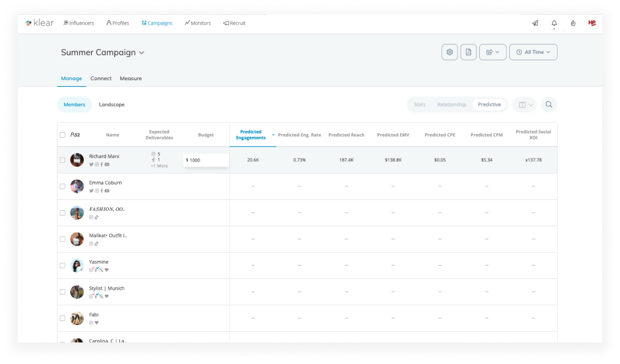Click Richard Marx's Twitter icon
The image size is (620, 364).
click(x=91, y=165)
